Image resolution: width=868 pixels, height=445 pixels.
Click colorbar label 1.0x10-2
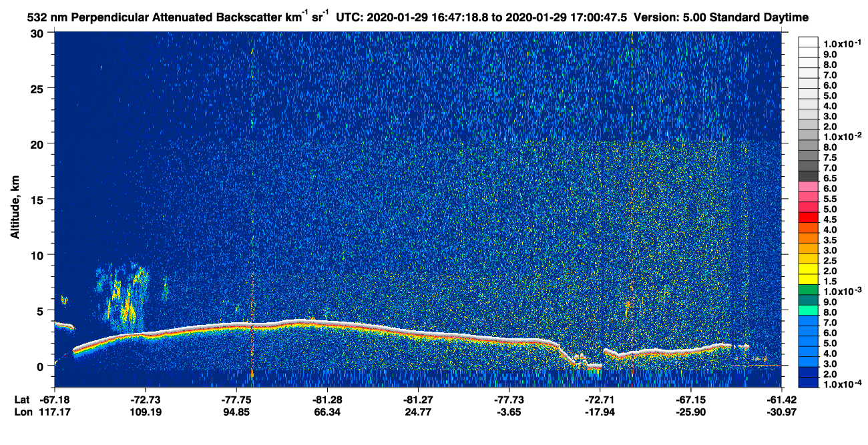(x=843, y=137)
